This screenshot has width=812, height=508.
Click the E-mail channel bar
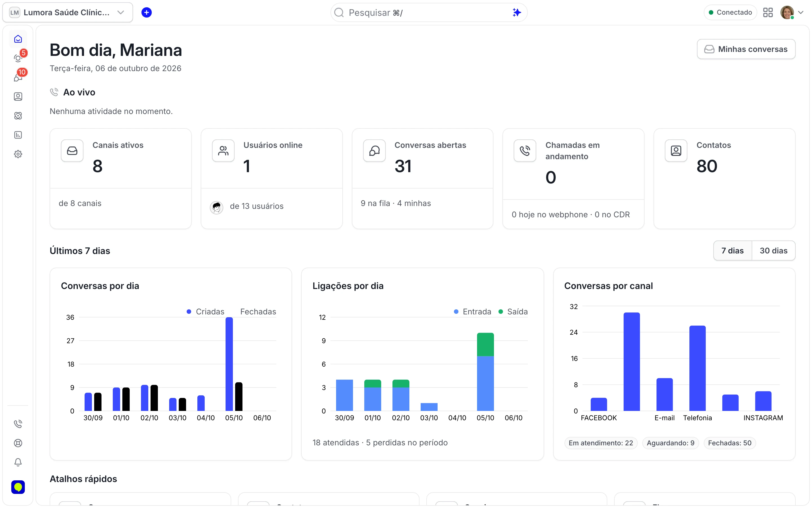[664, 395]
